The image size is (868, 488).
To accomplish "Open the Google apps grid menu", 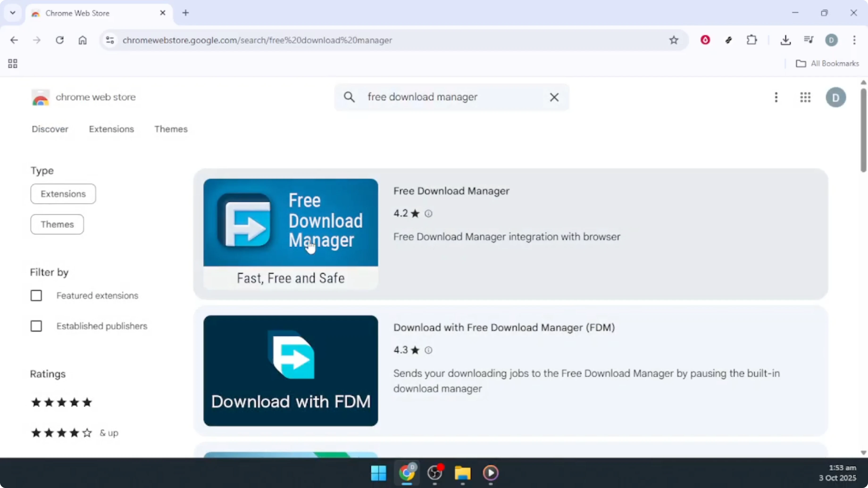I will point(805,97).
